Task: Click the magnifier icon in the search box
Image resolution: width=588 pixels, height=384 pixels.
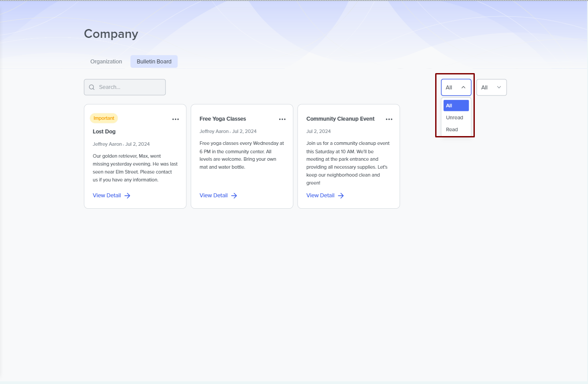Action: pos(92,87)
